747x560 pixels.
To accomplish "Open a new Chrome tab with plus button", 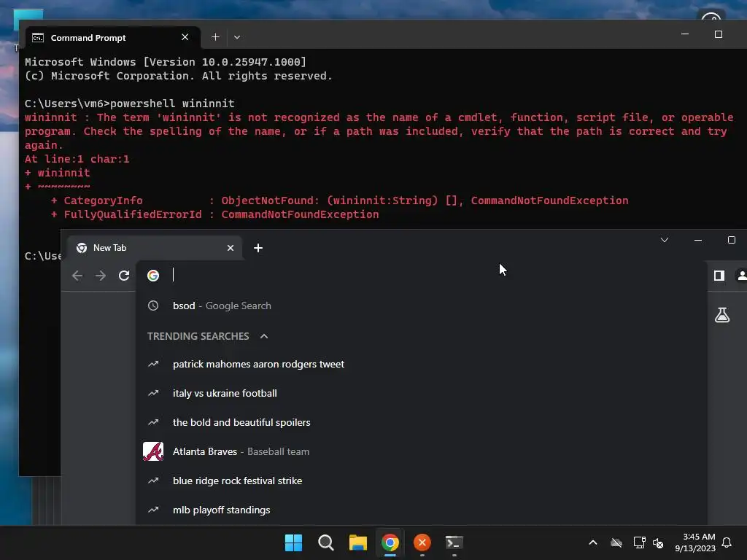I will click(258, 248).
